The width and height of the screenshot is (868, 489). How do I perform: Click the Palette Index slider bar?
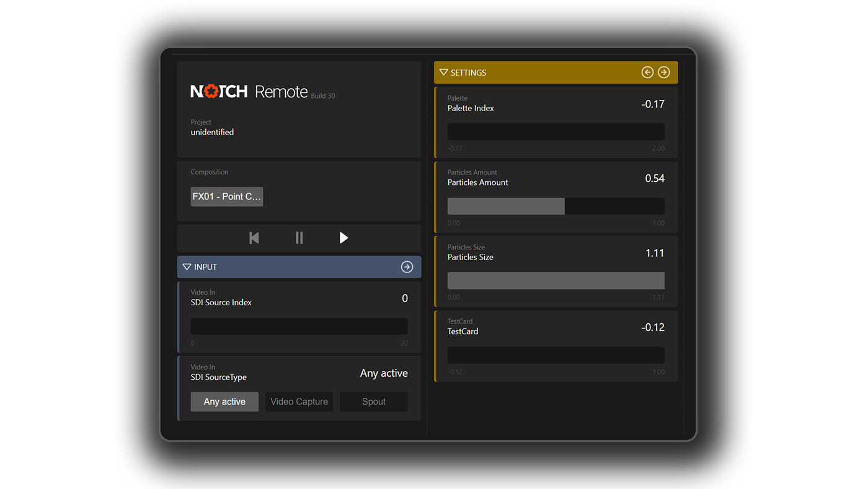click(556, 132)
